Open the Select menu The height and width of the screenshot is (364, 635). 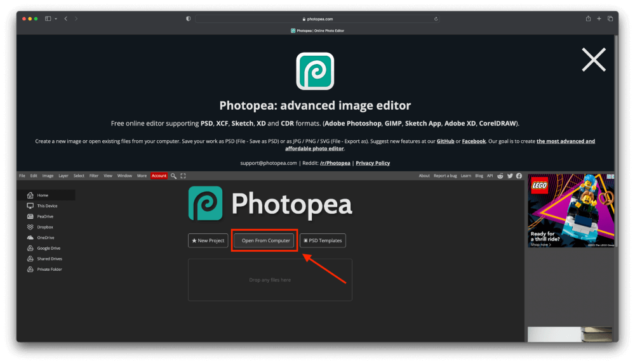pos(79,176)
